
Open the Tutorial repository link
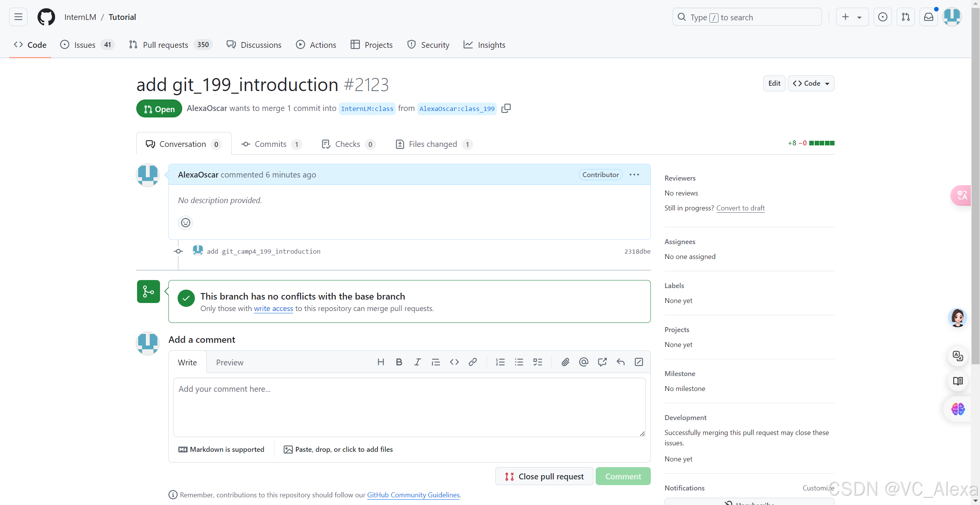(122, 17)
